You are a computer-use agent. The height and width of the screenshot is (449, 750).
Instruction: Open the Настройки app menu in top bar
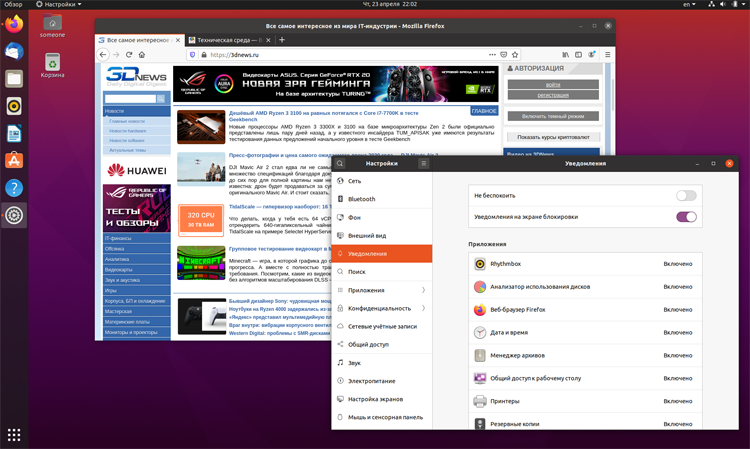[x=59, y=4]
